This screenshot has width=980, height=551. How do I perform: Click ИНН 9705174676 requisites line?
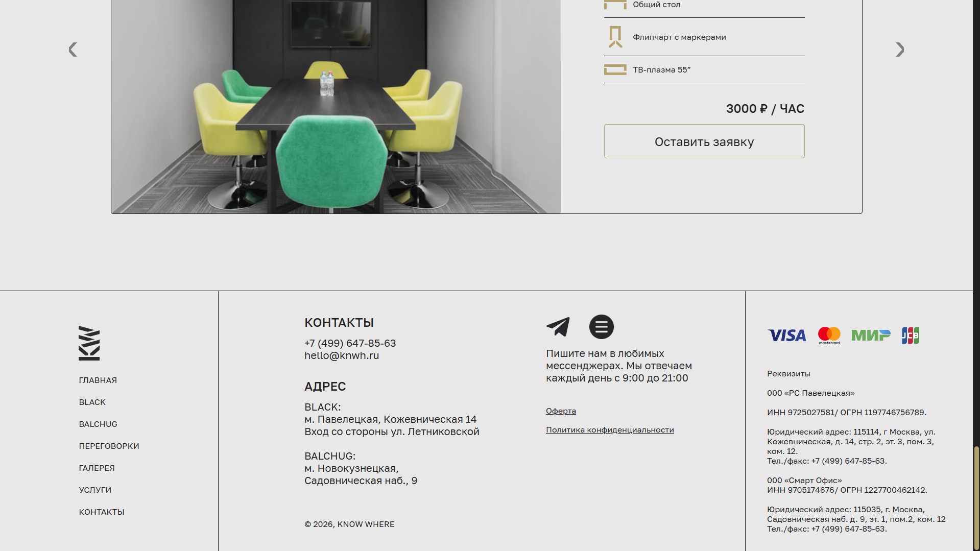[x=847, y=490]
